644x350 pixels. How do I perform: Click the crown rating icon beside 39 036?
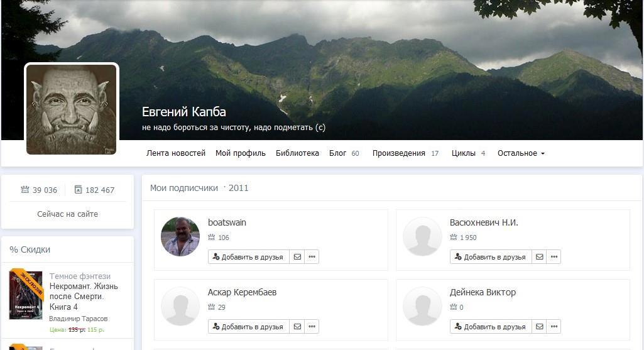[25, 189]
